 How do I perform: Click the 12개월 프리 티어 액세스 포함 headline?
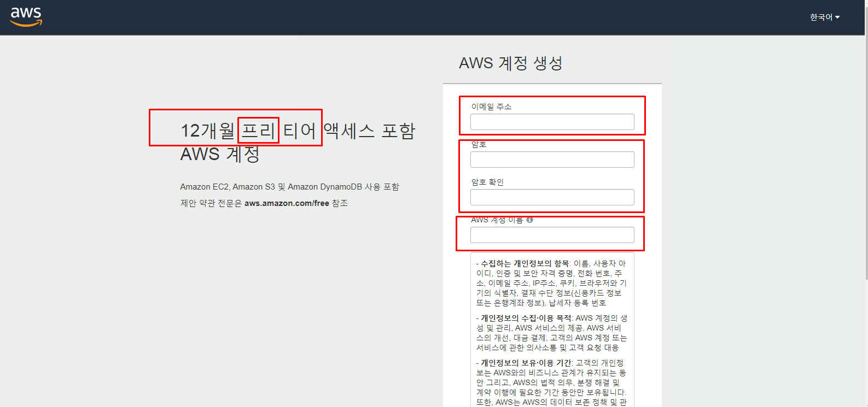coord(298,131)
